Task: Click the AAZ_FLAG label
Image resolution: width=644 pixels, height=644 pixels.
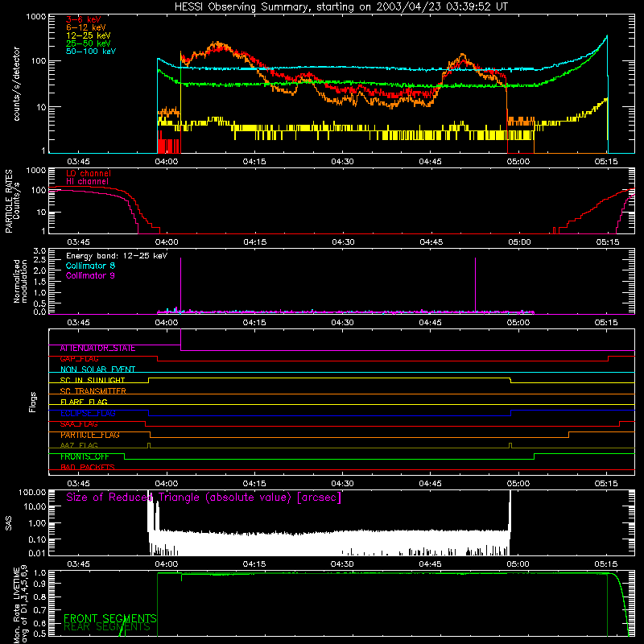Action: [79, 446]
